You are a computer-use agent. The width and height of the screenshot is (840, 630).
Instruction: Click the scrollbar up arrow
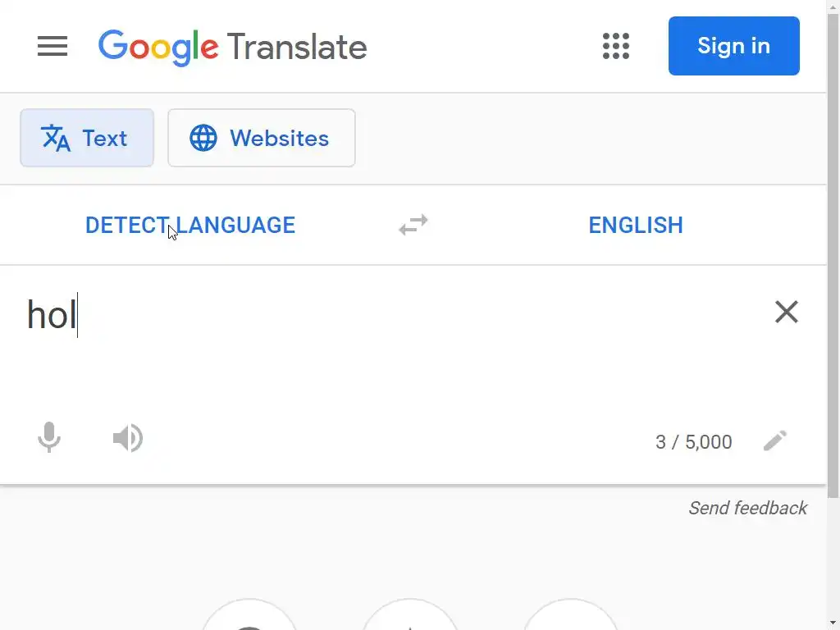click(x=833, y=7)
